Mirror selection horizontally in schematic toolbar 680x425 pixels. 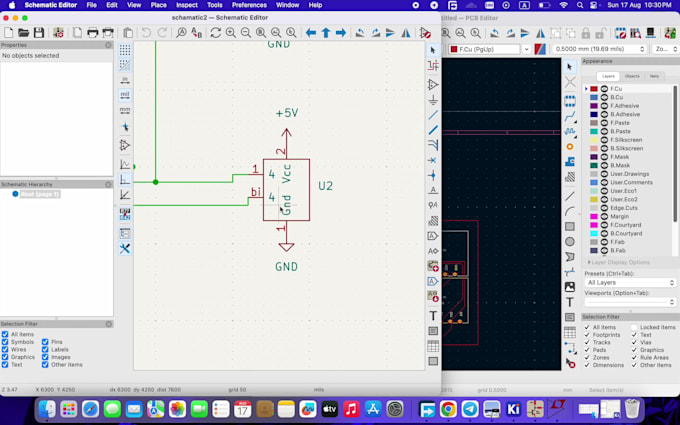[x=406, y=33]
